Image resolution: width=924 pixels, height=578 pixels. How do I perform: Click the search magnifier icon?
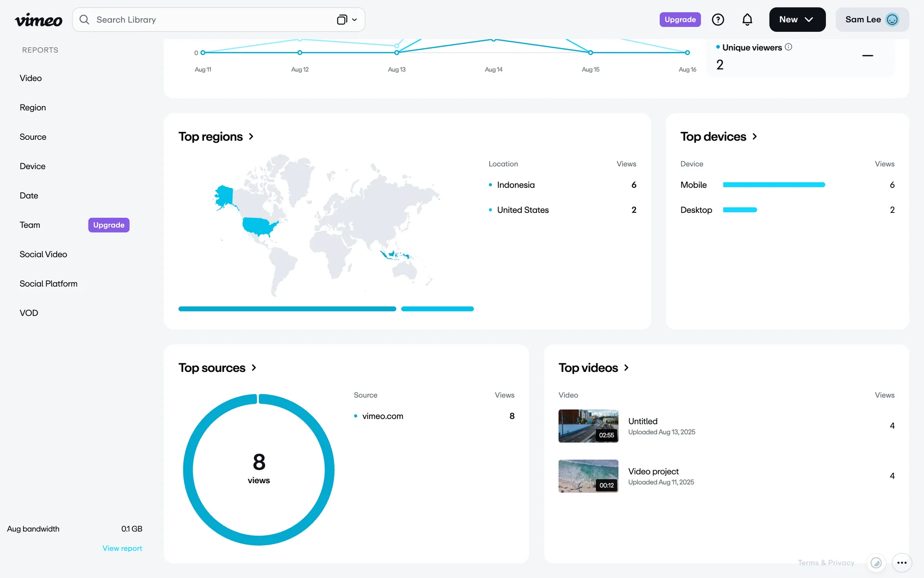click(x=84, y=20)
